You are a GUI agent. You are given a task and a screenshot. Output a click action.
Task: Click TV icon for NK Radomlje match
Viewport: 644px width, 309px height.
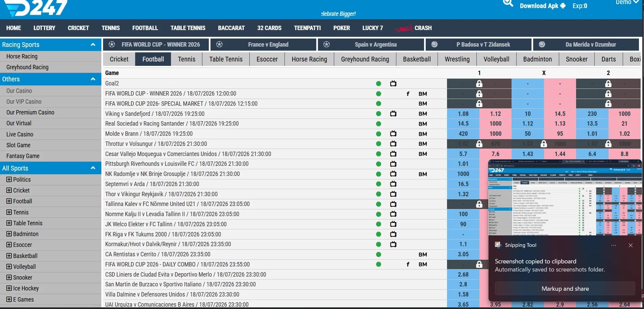pyautogui.click(x=393, y=174)
